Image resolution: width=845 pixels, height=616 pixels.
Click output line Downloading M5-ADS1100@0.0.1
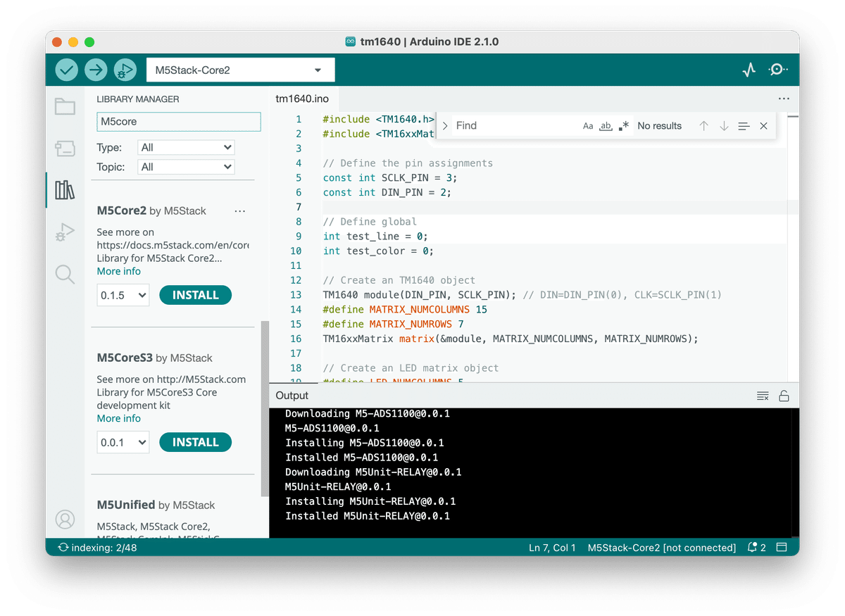pyautogui.click(x=368, y=413)
